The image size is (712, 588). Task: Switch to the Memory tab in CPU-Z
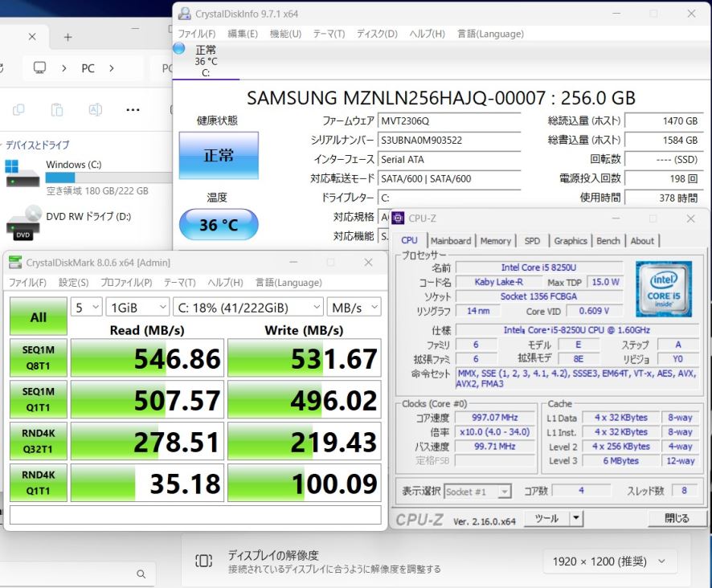(495, 241)
